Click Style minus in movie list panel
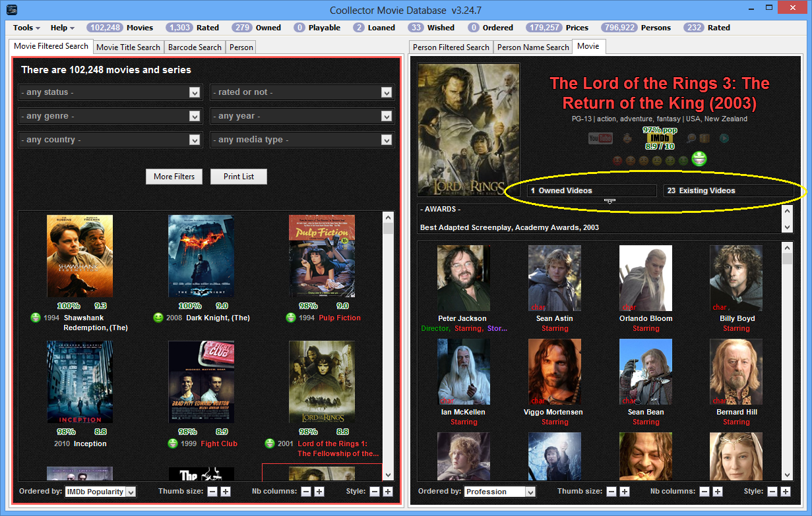This screenshot has height=516, width=812. click(375, 492)
